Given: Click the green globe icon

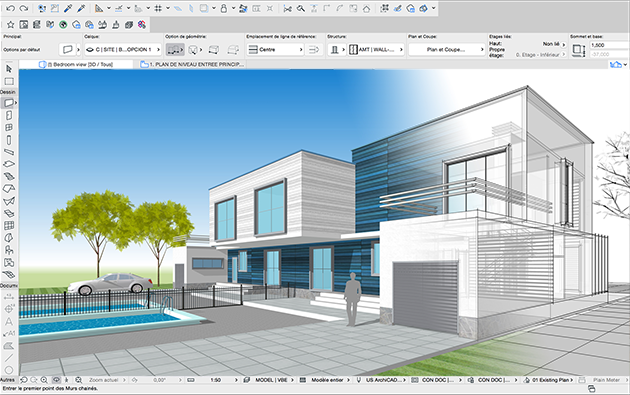Looking at the screenshot, I should tap(63, 25).
